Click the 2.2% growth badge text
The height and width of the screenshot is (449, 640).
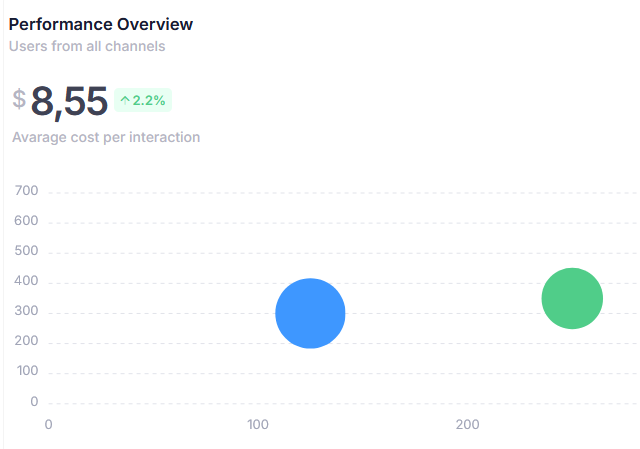coord(149,100)
